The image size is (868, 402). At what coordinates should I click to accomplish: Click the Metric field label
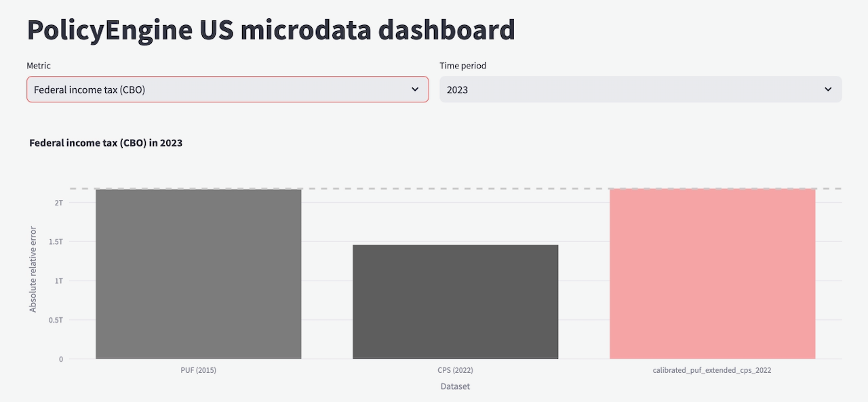pyautogui.click(x=39, y=66)
